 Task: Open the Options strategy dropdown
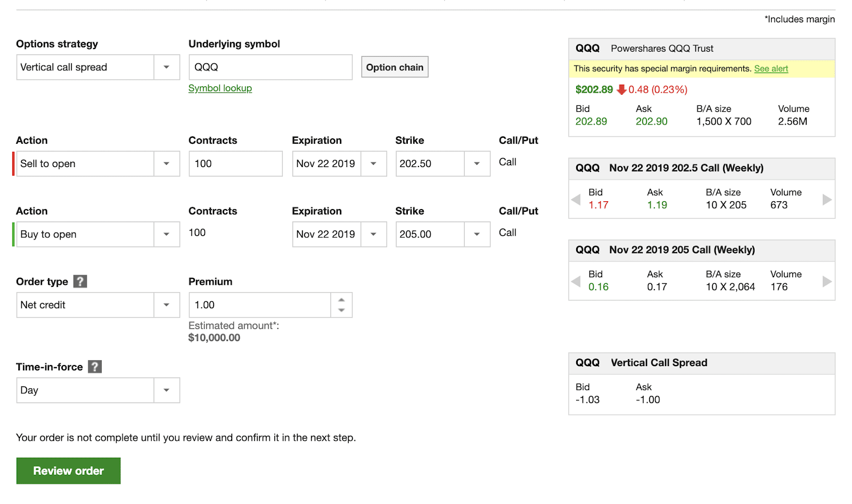coord(98,67)
